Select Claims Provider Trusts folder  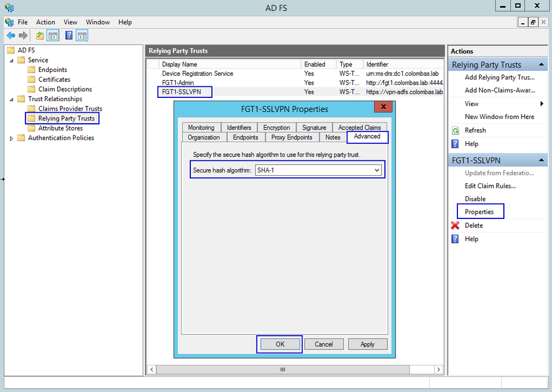tap(70, 109)
